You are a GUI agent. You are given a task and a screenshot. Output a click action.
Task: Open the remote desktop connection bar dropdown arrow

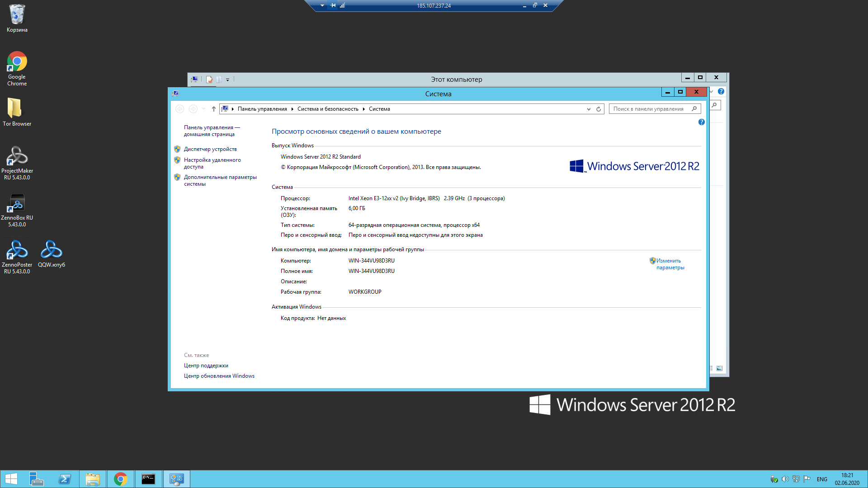(322, 5)
